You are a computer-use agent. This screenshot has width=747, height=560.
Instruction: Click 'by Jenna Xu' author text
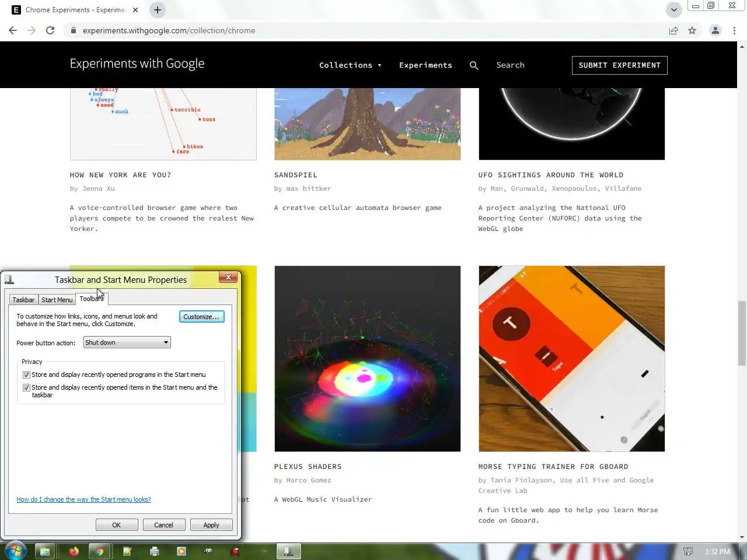92,188
